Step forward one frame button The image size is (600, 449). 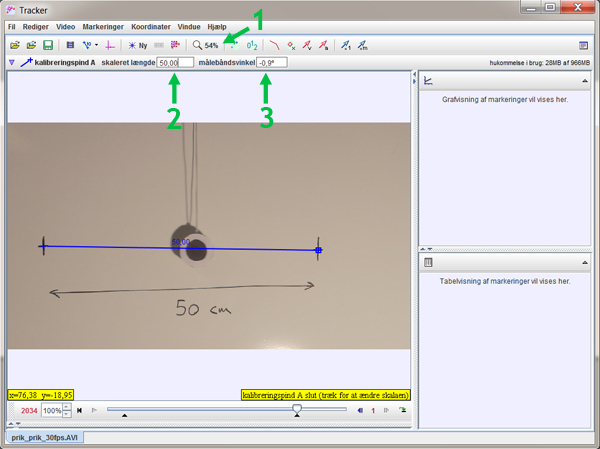pos(386,410)
